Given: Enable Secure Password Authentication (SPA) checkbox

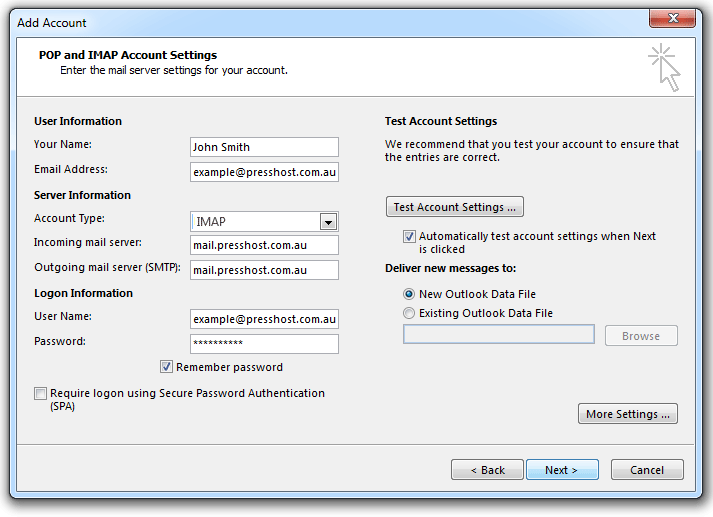Looking at the screenshot, I should (x=40, y=393).
